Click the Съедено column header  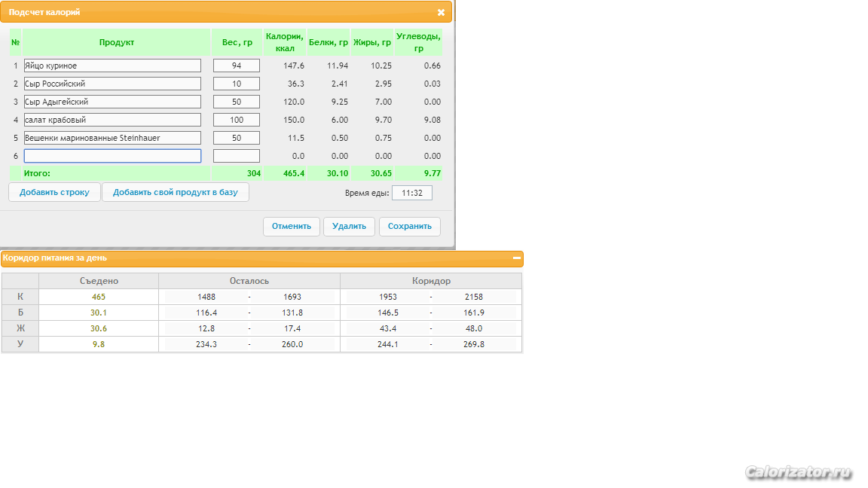pos(99,281)
